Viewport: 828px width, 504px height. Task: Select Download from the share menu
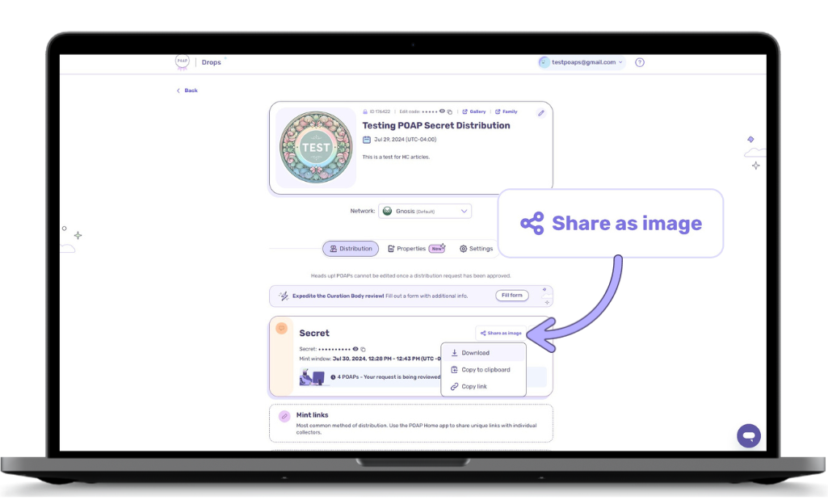(475, 353)
